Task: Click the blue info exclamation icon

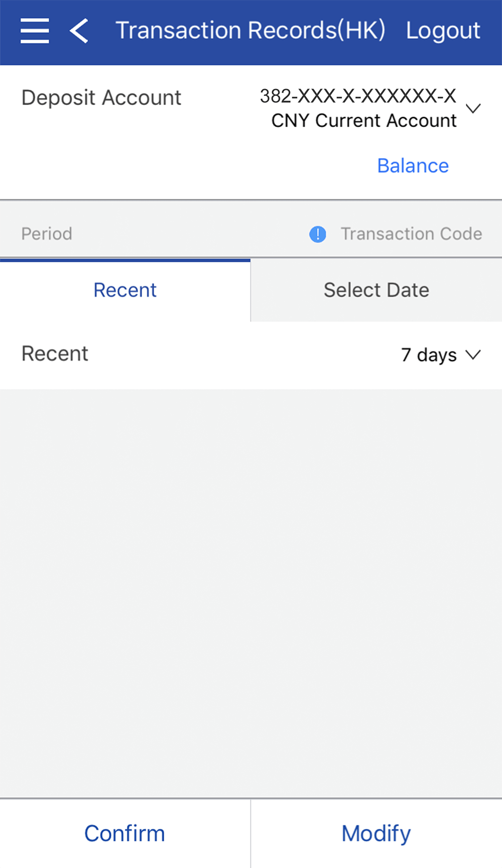Action: [x=317, y=234]
